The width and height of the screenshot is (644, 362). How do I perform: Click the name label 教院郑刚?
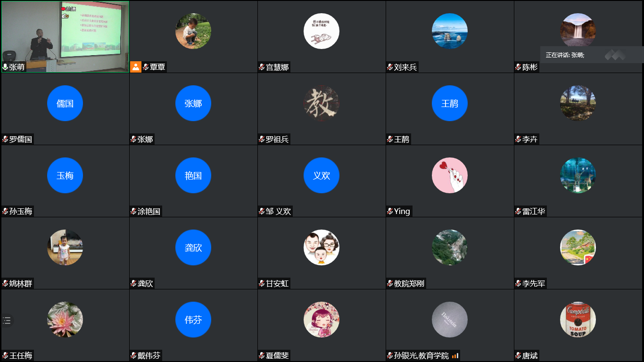pyautogui.click(x=409, y=283)
